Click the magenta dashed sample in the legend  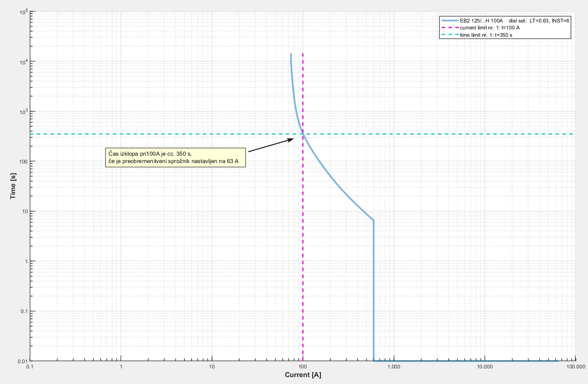(x=448, y=27)
